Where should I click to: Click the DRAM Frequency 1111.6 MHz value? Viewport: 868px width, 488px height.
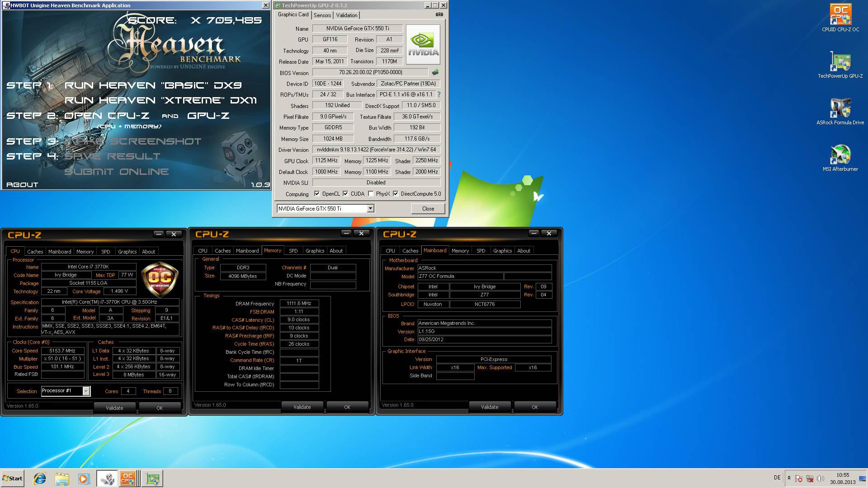(299, 304)
